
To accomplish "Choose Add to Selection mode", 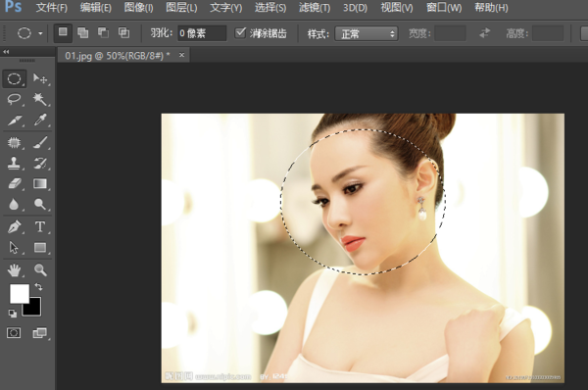I will pyautogui.click(x=83, y=33).
